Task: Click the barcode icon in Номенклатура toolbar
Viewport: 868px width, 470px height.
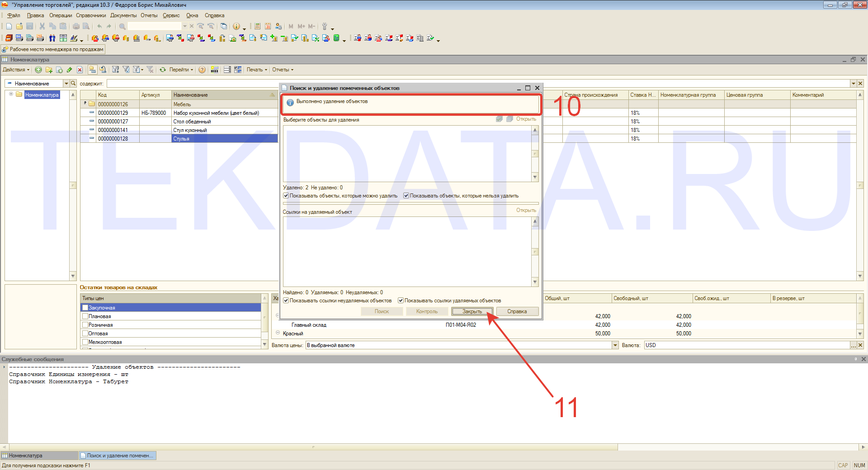Action: point(215,70)
